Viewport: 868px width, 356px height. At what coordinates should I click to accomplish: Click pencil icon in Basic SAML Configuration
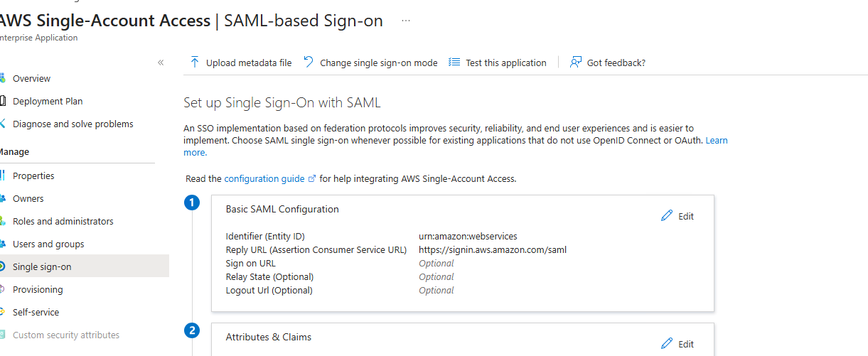667,216
